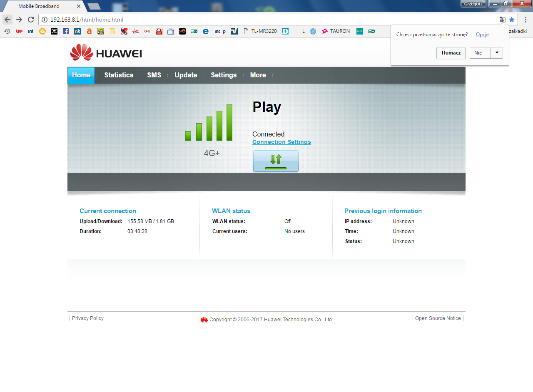Open the orange Allegro 'a' bookmark

(89, 31)
